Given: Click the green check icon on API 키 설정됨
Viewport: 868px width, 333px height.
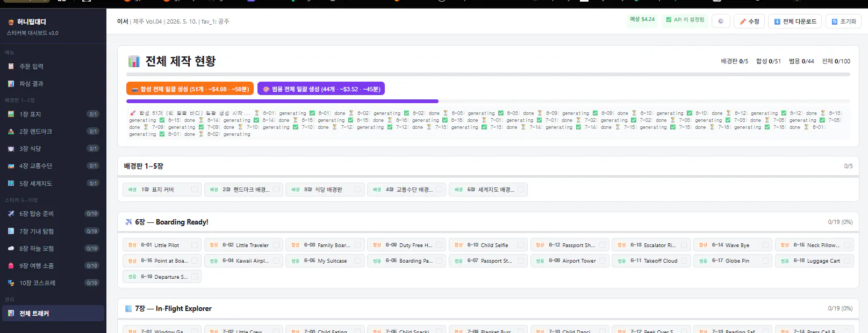Looking at the screenshot, I should pos(669,19).
